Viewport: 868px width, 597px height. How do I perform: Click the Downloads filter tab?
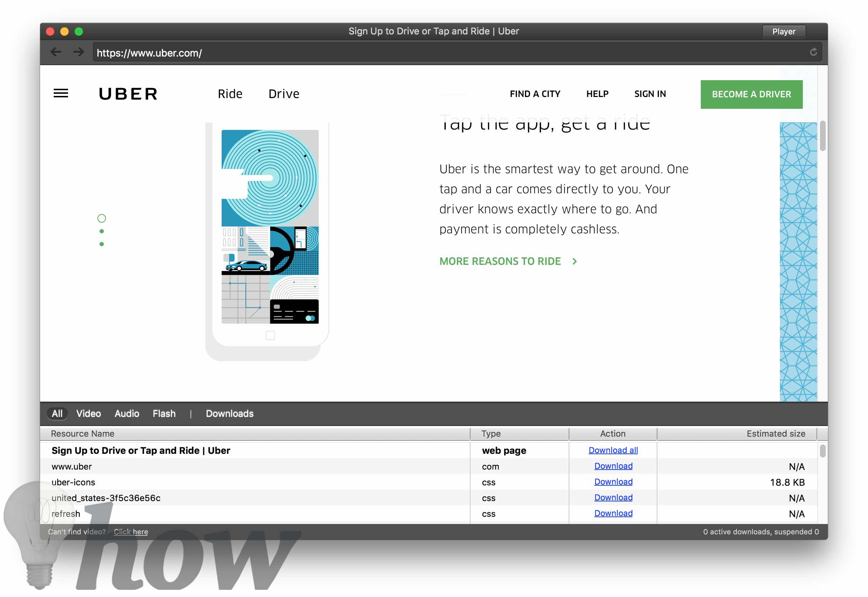[x=229, y=413]
